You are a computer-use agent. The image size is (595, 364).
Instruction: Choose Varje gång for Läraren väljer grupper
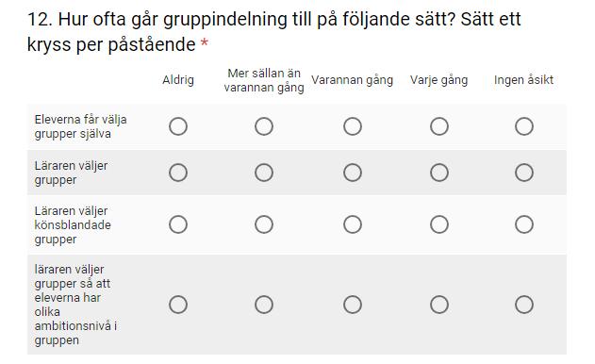[439, 173]
